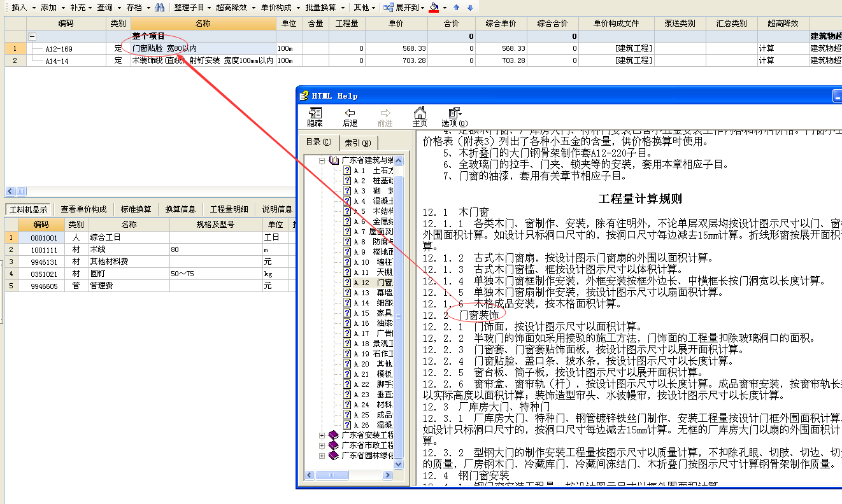
Task: Click the HTML Help title bar icon
Action: tap(304, 95)
